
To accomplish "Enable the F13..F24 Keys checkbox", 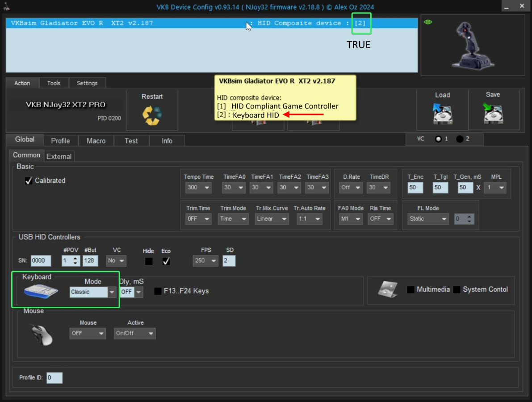I will 158,291.
